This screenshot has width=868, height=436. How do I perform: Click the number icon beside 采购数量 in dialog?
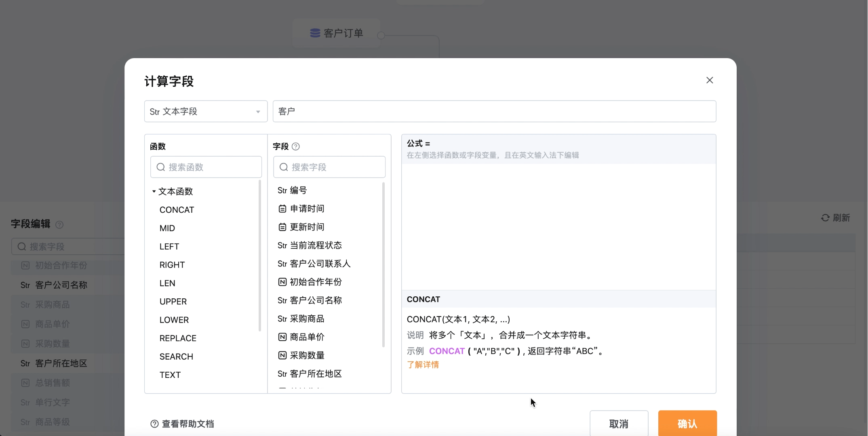coord(282,356)
